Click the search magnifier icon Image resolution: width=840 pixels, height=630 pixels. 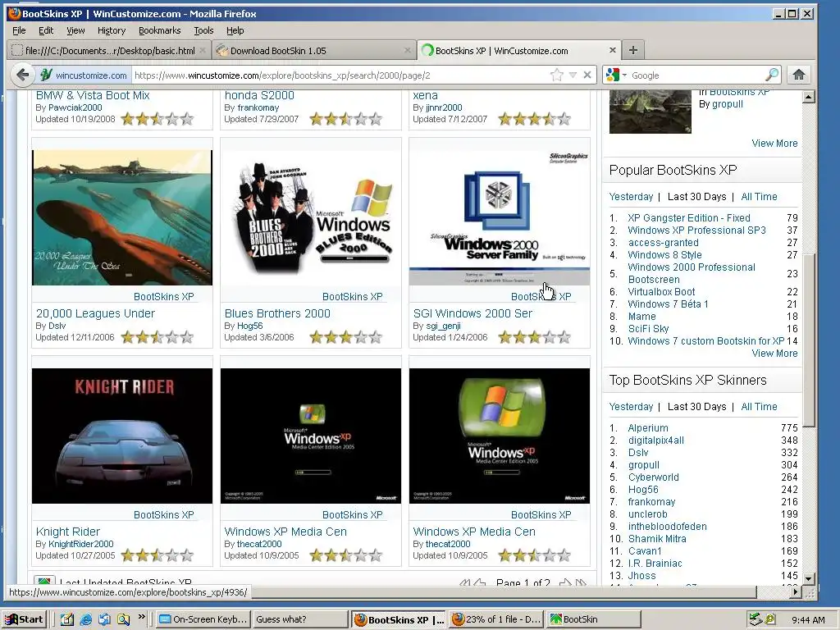[772, 75]
